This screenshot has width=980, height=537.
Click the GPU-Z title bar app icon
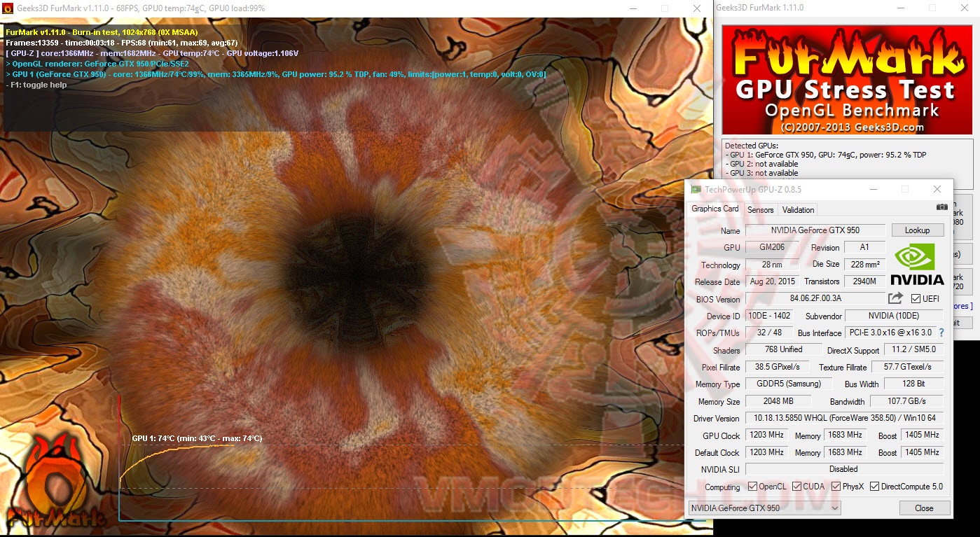click(x=696, y=190)
